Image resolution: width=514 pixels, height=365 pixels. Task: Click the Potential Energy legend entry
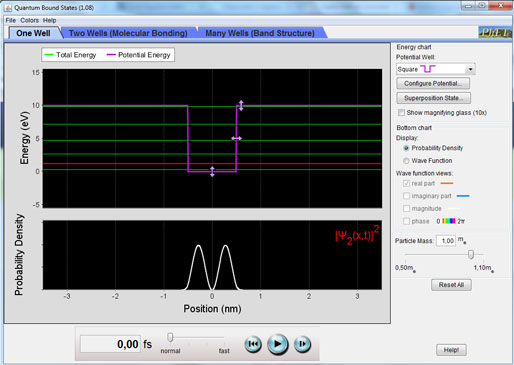click(x=138, y=55)
